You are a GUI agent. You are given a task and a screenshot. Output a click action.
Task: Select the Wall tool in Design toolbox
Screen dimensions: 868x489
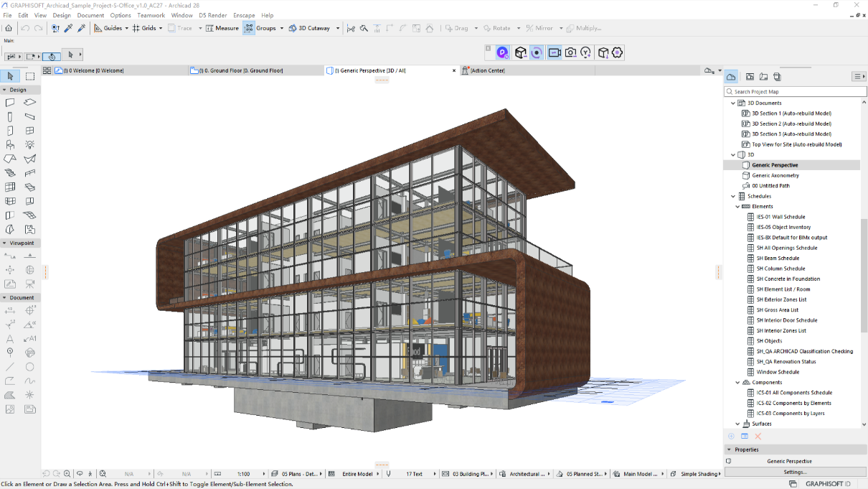point(10,103)
